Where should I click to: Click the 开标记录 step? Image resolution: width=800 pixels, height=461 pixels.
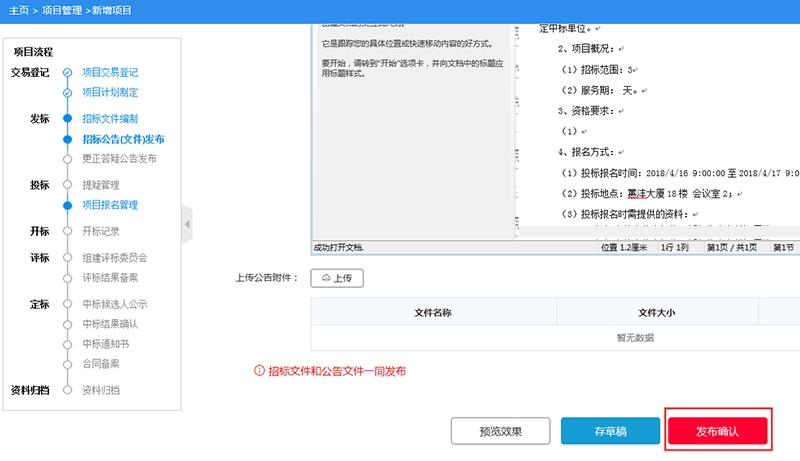(x=101, y=231)
